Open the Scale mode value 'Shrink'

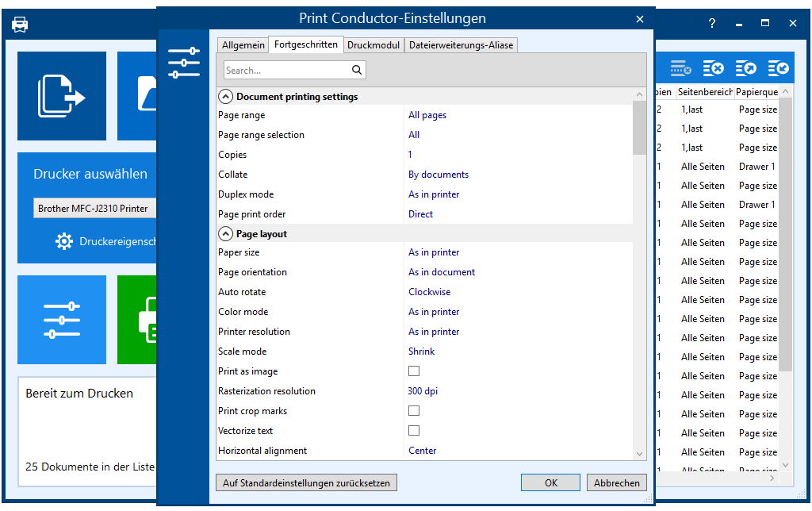click(x=421, y=352)
